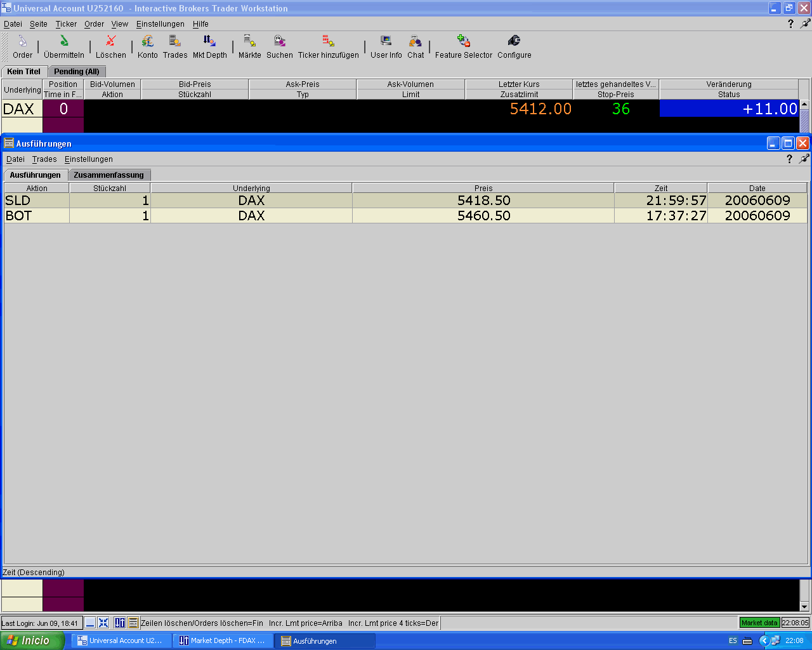Open the Konto account window
Screen dimensions: 812x650
pyautogui.click(x=148, y=47)
